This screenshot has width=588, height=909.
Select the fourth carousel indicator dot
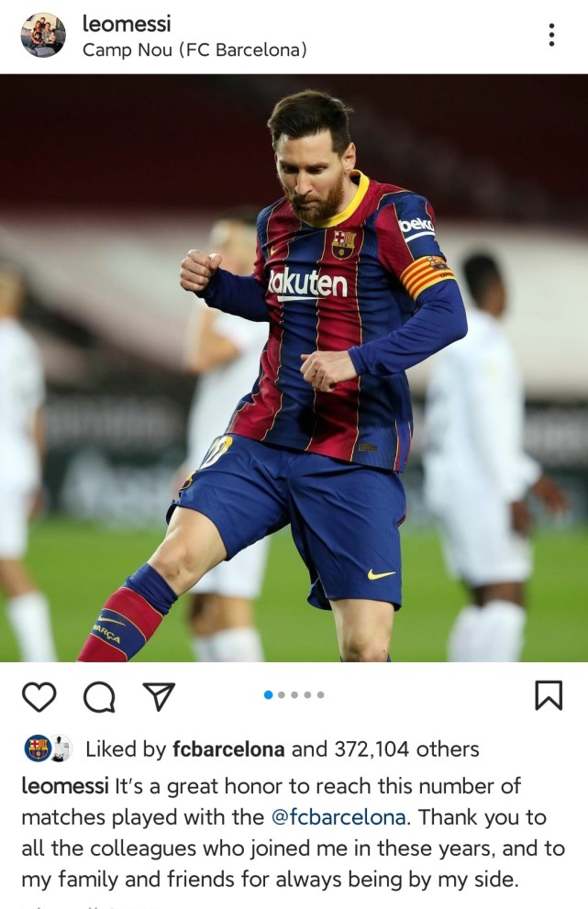click(x=307, y=694)
